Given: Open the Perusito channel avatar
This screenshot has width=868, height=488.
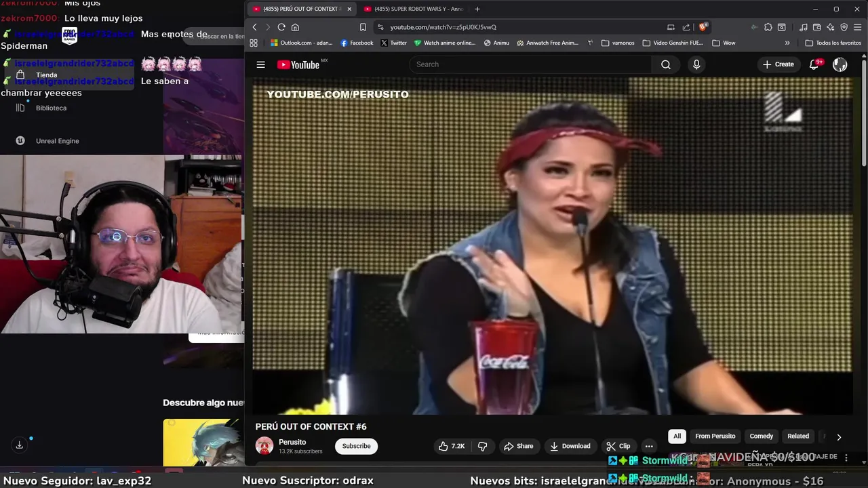Looking at the screenshot, I should [x=264, y=446].
